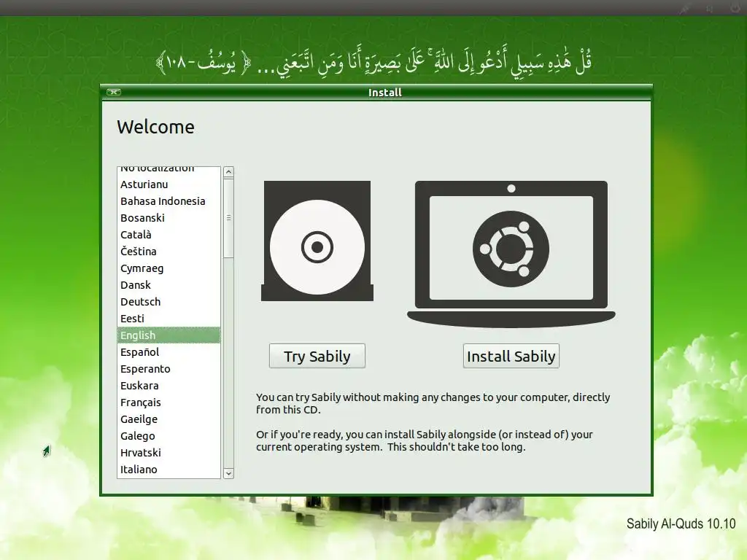Click the language list scroll down arrow
The height and width of the screenshot is (560, 747).
click(228, 472)
